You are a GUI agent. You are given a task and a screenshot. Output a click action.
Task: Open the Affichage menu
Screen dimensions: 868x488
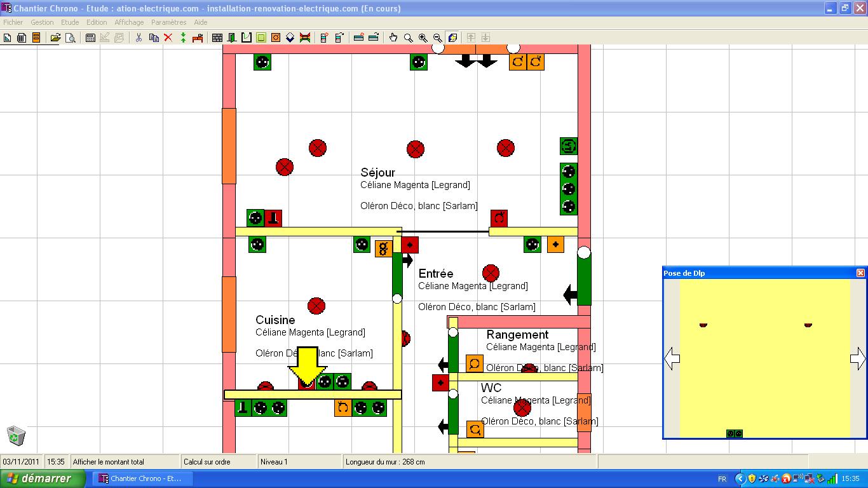pos(129,22)
